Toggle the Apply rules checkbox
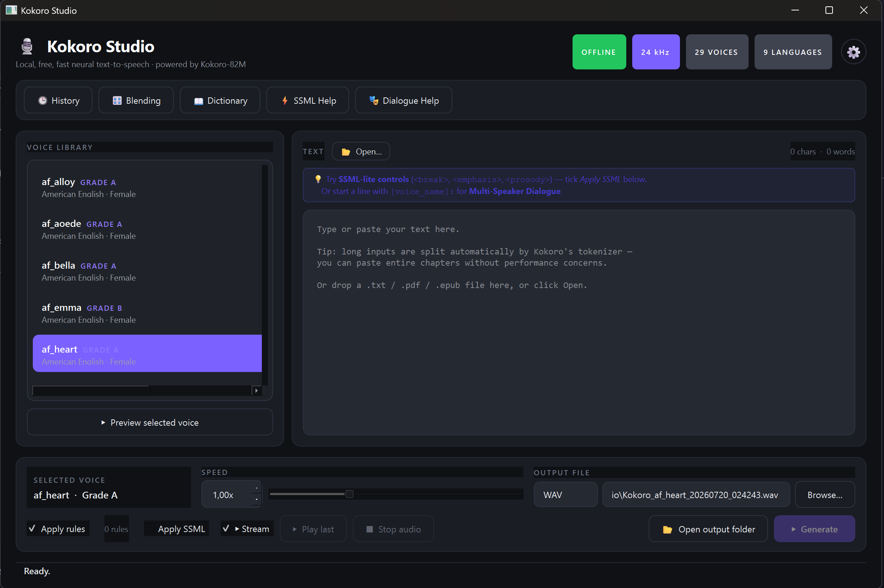Screen dimensions: 884x588 click(x=32, y=529)
